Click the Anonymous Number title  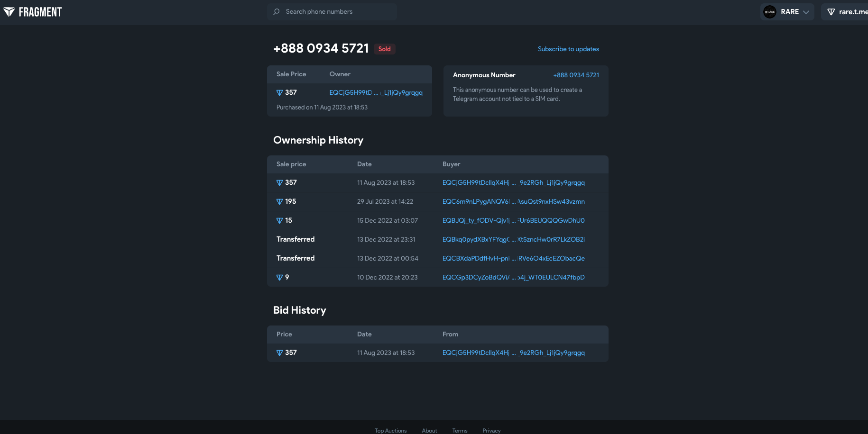484,75
